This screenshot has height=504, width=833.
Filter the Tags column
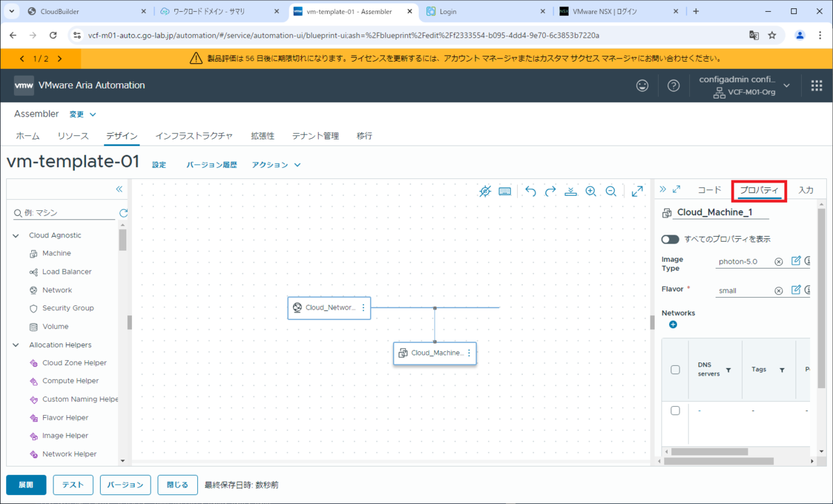782,370
